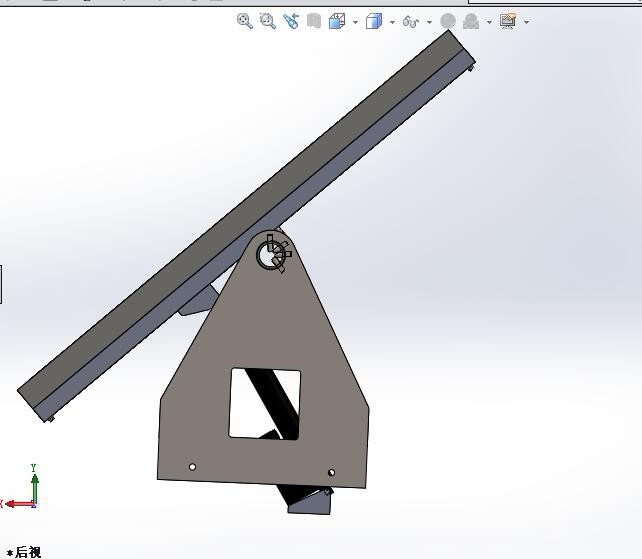Expand the View Settings dropdown arrow

tap(526, 22)
